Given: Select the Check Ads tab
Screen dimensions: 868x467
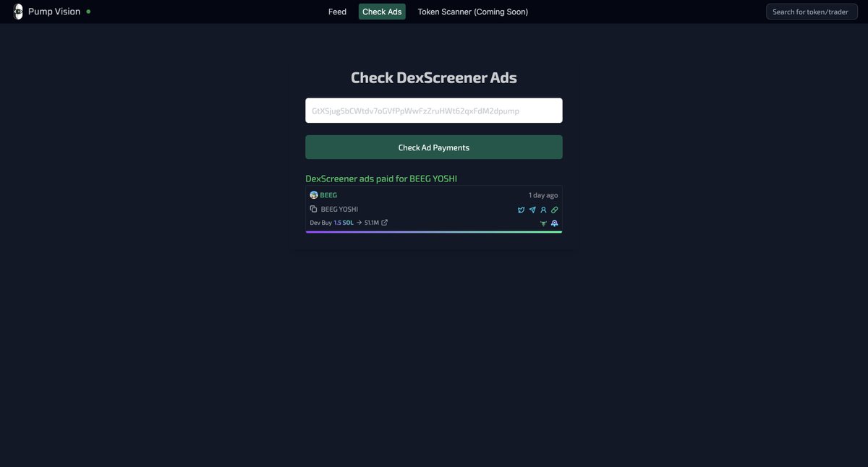Looking at the screenshot, I should (x=382, y=12).
